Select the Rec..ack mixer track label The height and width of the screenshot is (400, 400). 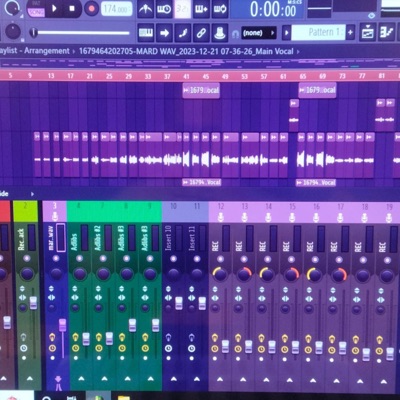21,239
